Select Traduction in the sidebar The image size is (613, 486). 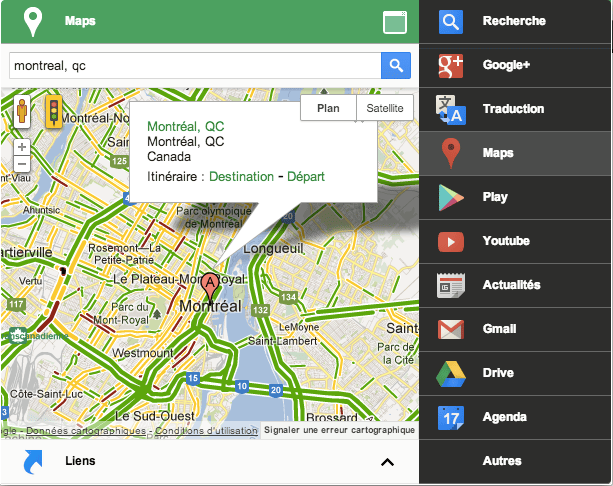514,109
